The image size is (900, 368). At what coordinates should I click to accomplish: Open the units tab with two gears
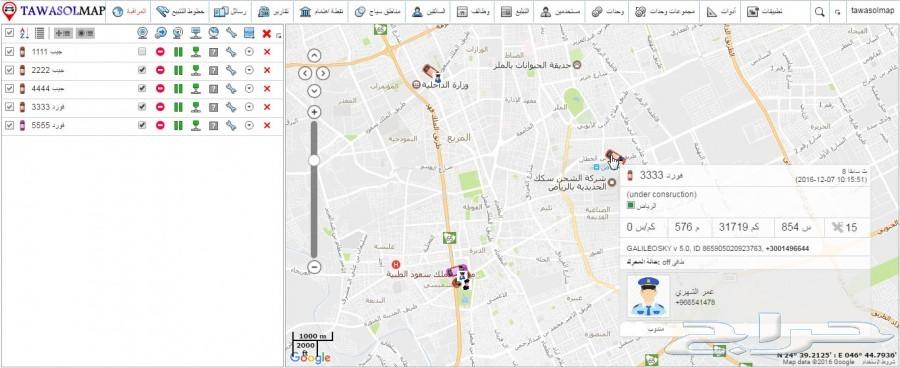click(x=608, y=12)
